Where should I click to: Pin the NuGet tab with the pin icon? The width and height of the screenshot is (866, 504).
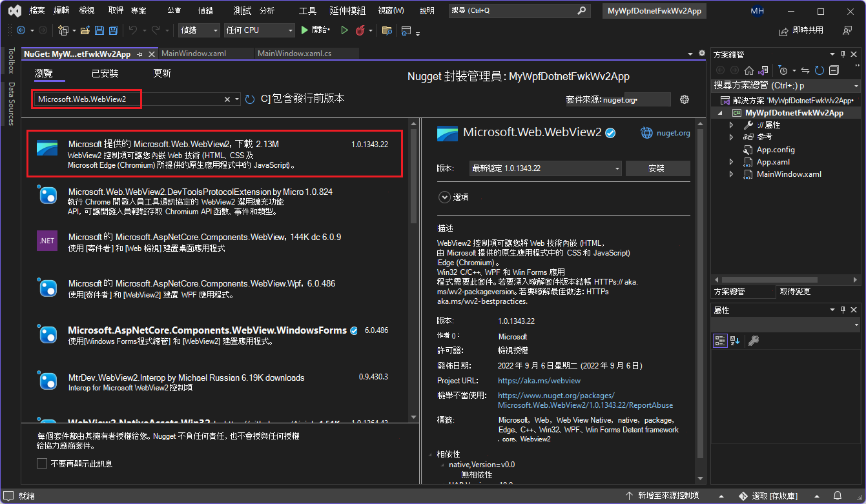point(140,54)
